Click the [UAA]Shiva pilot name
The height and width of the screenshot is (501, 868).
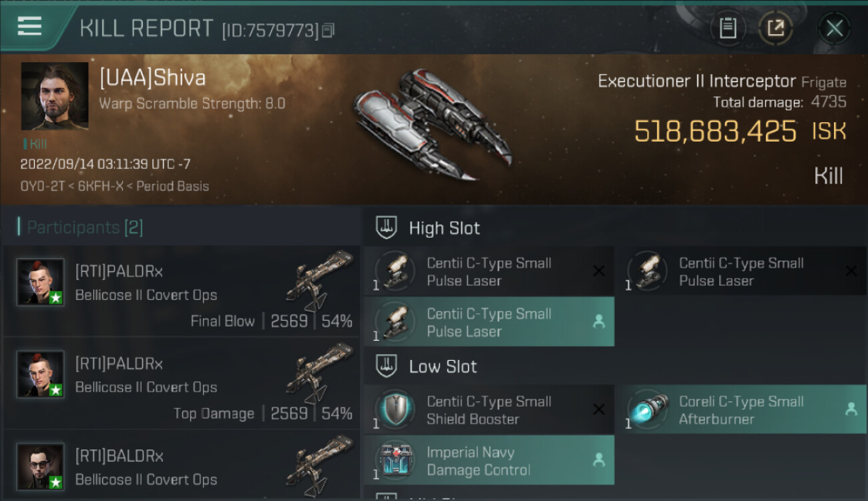pos(152,78)
